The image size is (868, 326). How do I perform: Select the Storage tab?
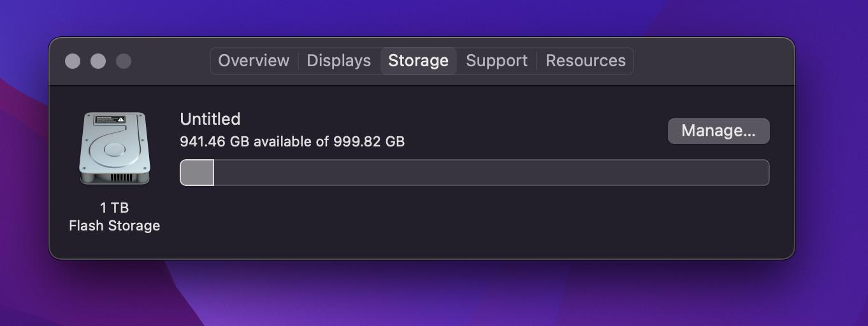coord(418,61)
